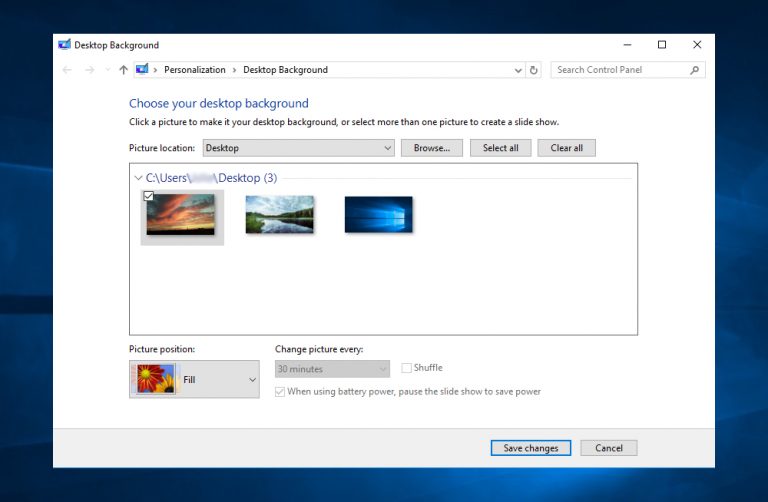Image resolution: width=768 pixels, height=502 pixels.
Task: Open the Change picture every 30 minutes dropdown
Action: tap(332, 369)
